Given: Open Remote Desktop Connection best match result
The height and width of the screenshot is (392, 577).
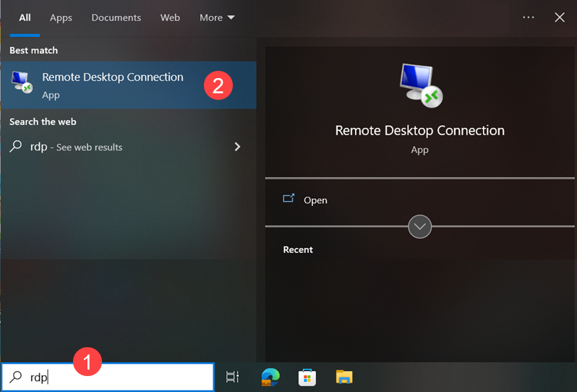Looking at the screenshot, I should (x=129, y=85).
